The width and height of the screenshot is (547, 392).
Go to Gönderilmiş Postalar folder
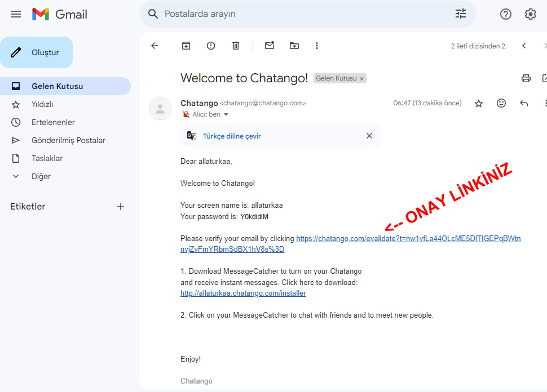[68, 140]
